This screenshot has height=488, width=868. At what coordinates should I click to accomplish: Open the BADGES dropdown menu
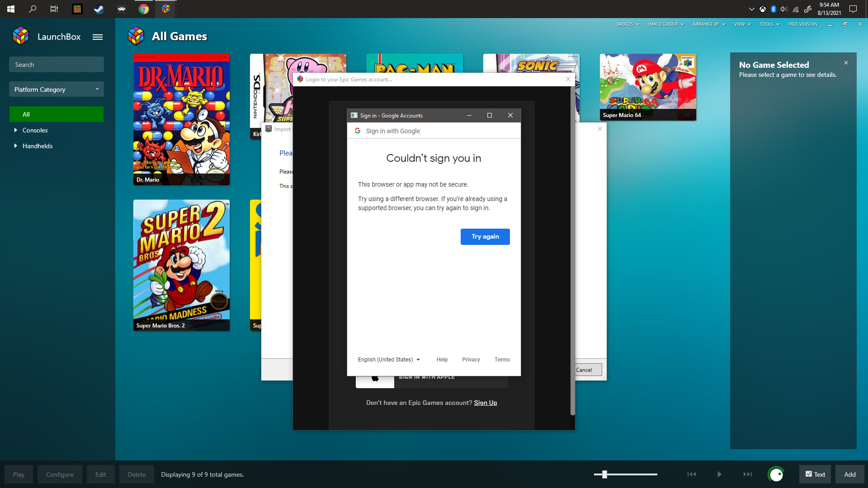click(628, 24)
